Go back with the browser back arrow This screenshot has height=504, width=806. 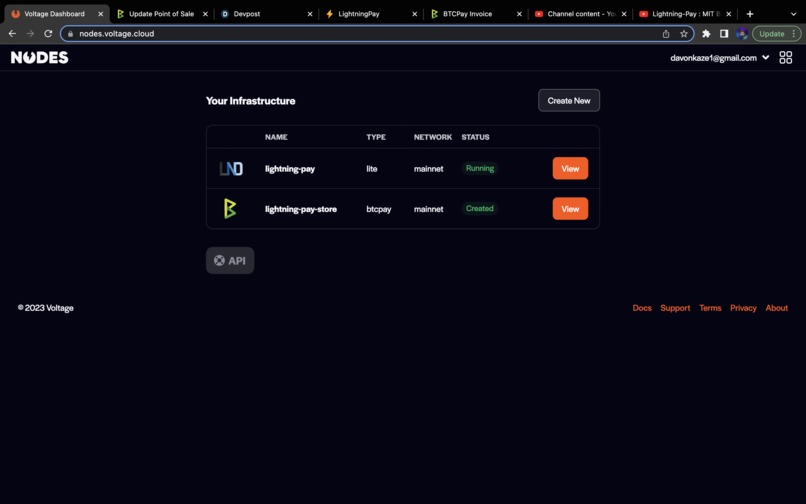click(x=12, y=33)
